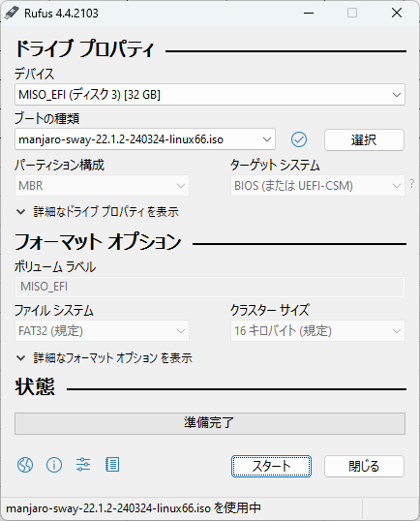
Task: Click the パーティション構成 label
Action: (x=59, y=165)
